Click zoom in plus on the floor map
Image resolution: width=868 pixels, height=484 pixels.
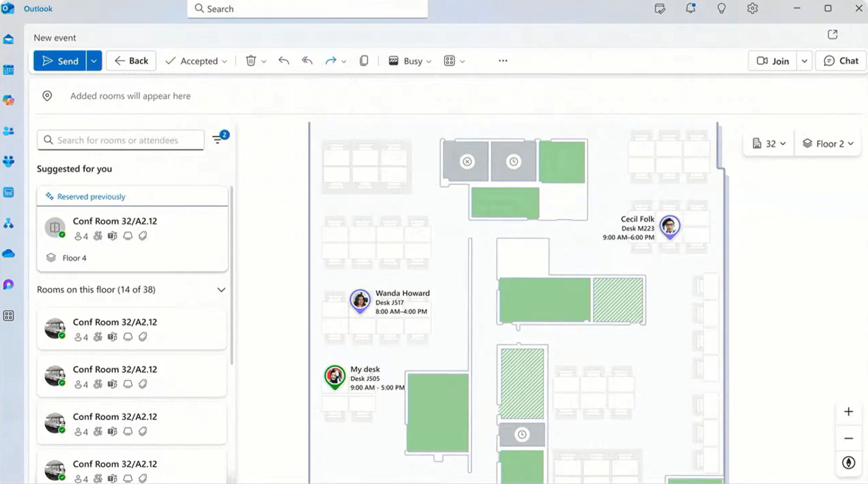(848, 411)
